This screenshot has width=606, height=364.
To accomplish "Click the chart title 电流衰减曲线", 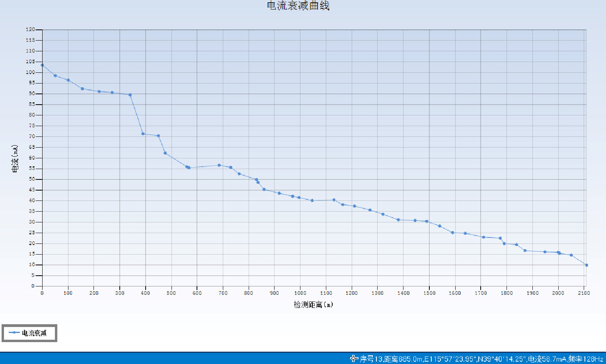I will (298, 6).
